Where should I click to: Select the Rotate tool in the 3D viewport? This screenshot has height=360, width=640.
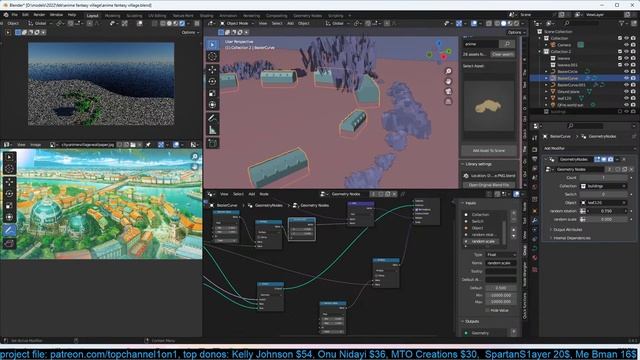pos(212,81)
